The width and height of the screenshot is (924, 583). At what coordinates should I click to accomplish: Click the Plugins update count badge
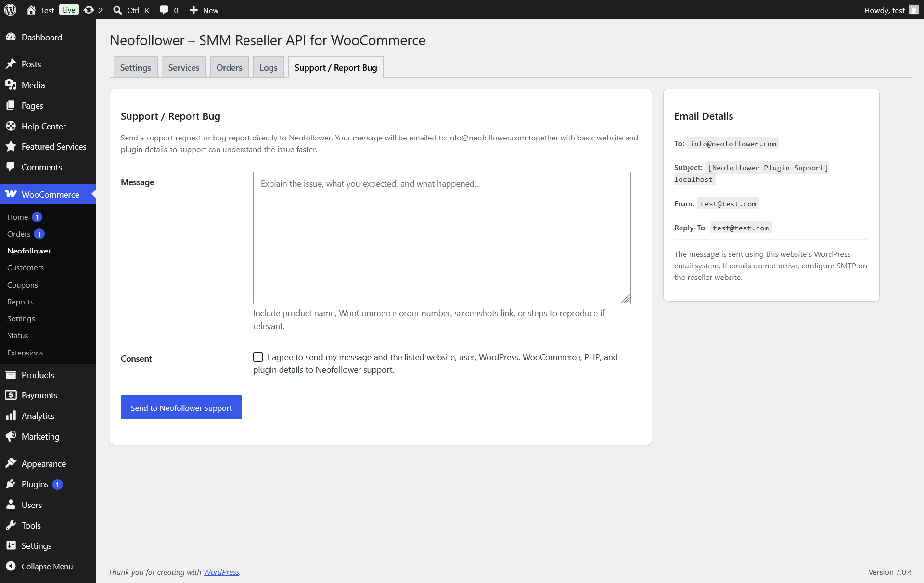click(57, 484)
